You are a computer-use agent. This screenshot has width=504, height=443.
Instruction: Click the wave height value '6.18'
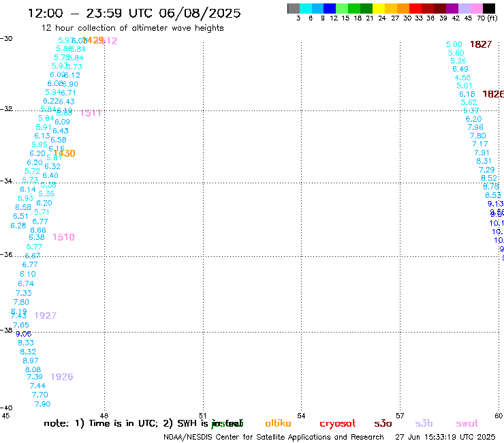pyautogui.click(x=467, y=94)
